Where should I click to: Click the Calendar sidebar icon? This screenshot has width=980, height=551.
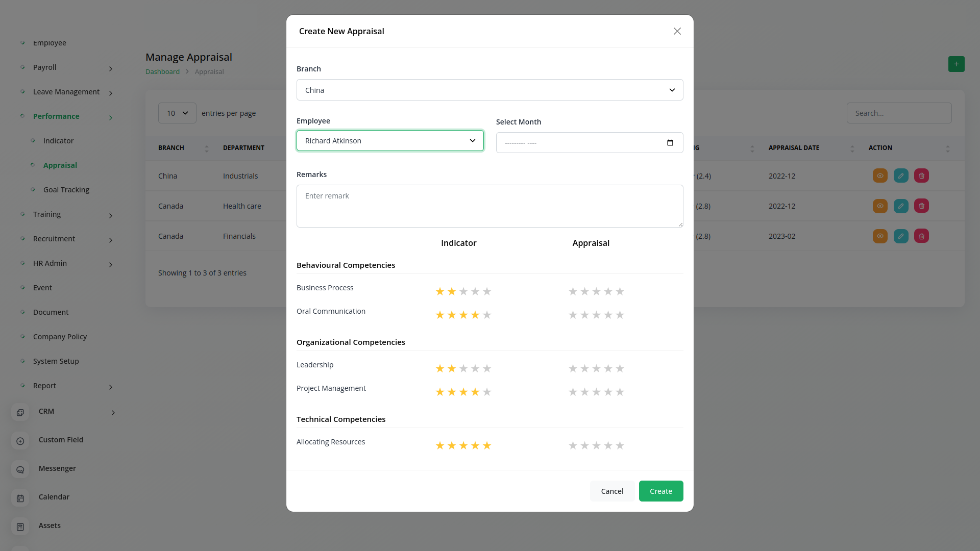click(x=20, y=498)
